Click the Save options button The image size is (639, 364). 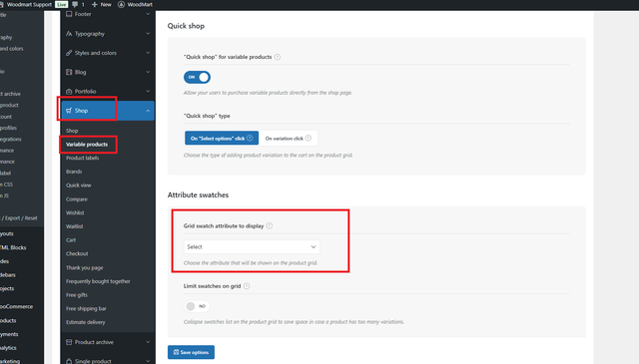click(191, 352)
